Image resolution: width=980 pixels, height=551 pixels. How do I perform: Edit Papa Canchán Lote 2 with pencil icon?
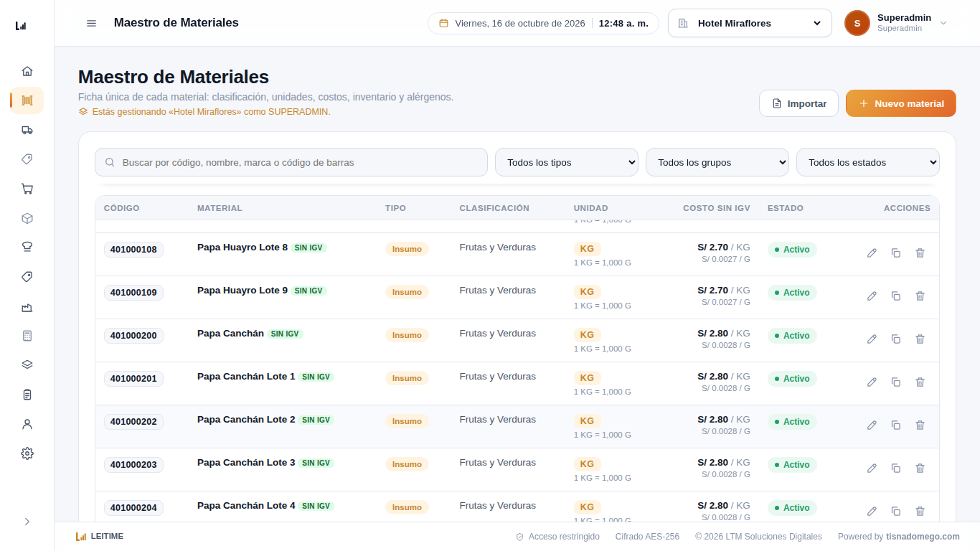point(872,425)
